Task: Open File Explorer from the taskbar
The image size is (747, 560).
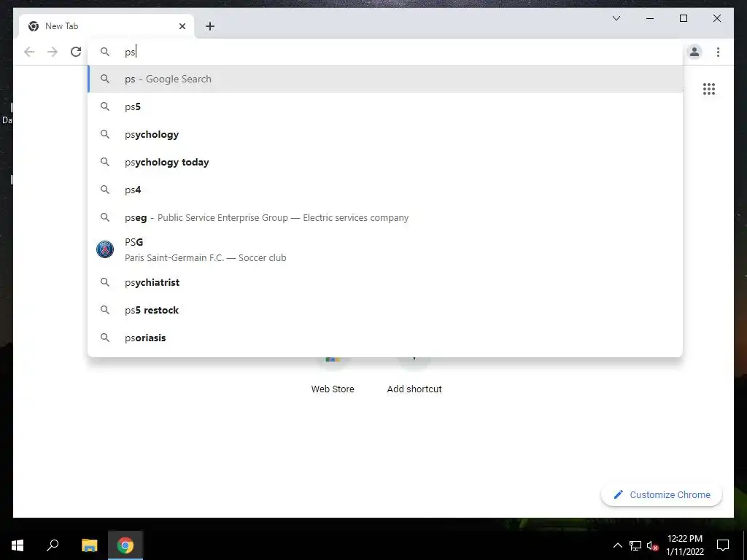Action: click(x=89, y=545)
